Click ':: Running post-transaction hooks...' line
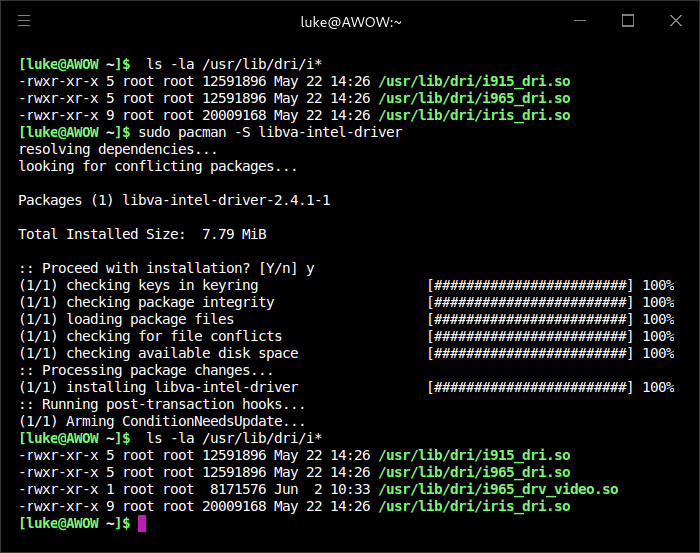The height and width of the screenshot is (553, 700). coord(162,404)
